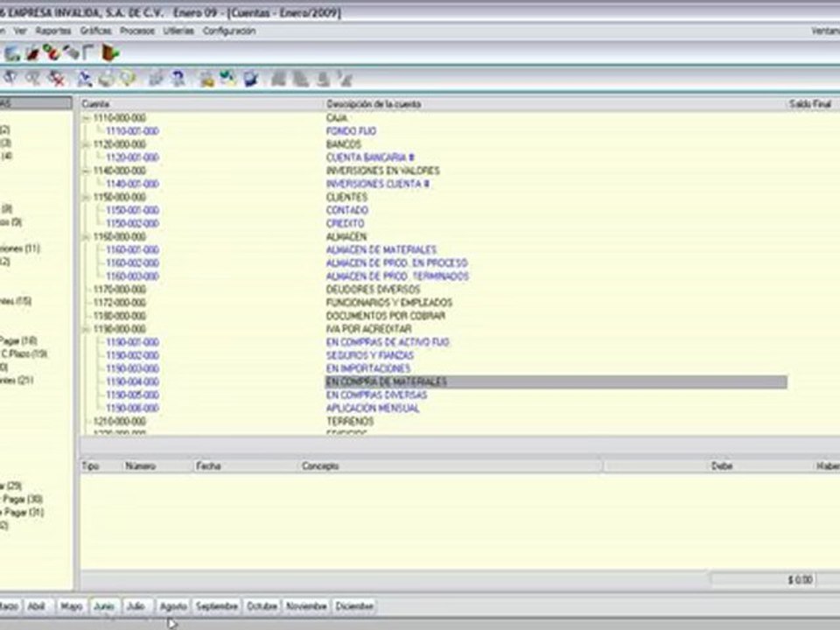Select account 1170-000-000 DEUDORES DIVERSOS
Screen dimensions: 840x630
[x=120, y=290]
